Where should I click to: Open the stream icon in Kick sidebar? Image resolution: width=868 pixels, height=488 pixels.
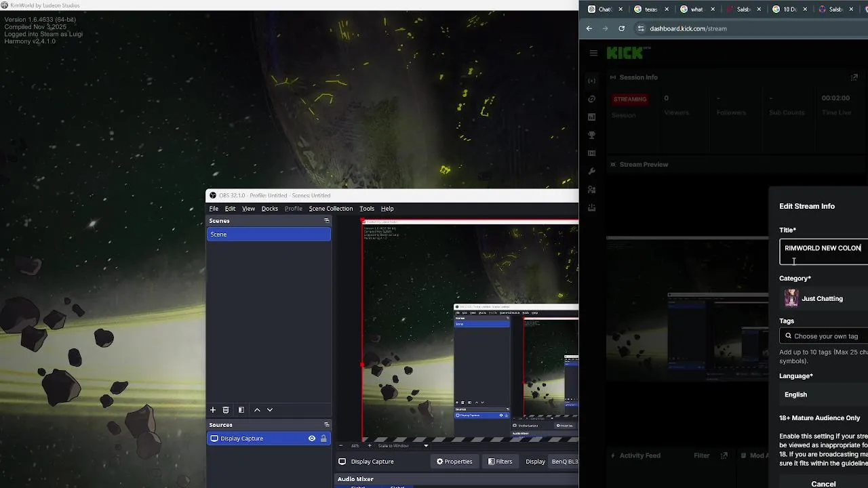click(x=592, y=81)
